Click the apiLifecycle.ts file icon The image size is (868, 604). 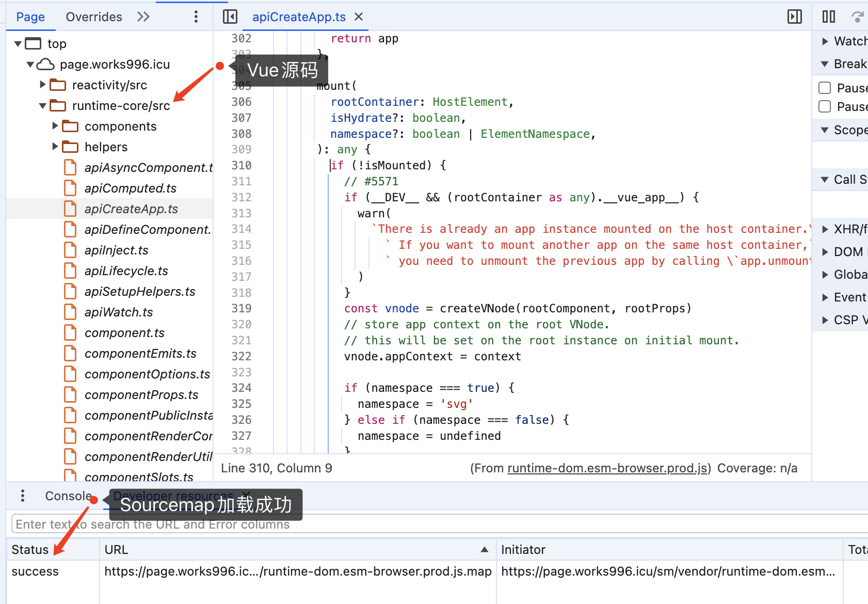point(70,271)
